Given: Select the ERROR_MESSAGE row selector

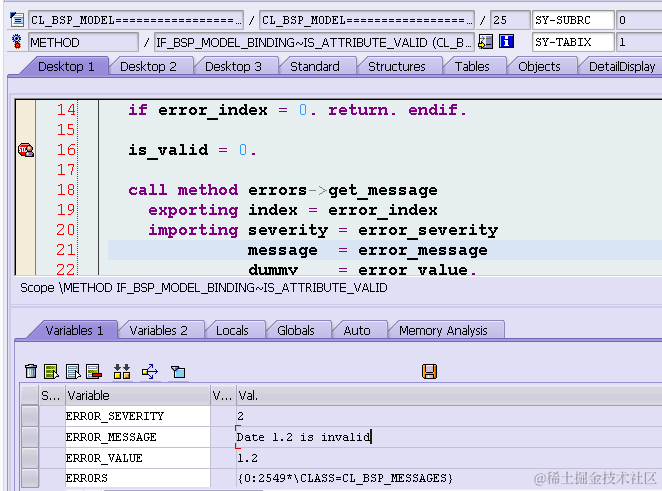Looking at the screenshot, I should 30,437.
